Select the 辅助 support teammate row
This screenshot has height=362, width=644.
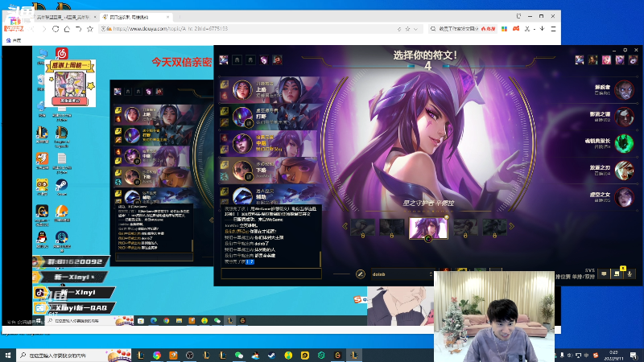click(x=270, y=195)
